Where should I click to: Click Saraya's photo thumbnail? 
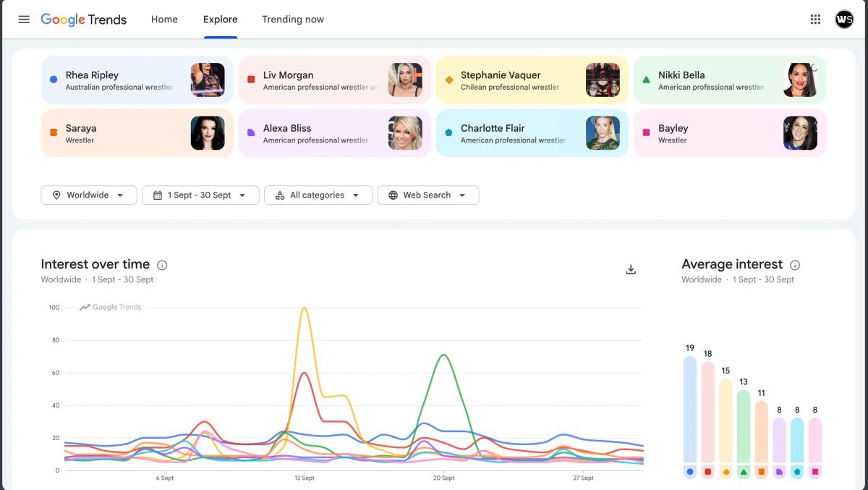coord(208,133)
